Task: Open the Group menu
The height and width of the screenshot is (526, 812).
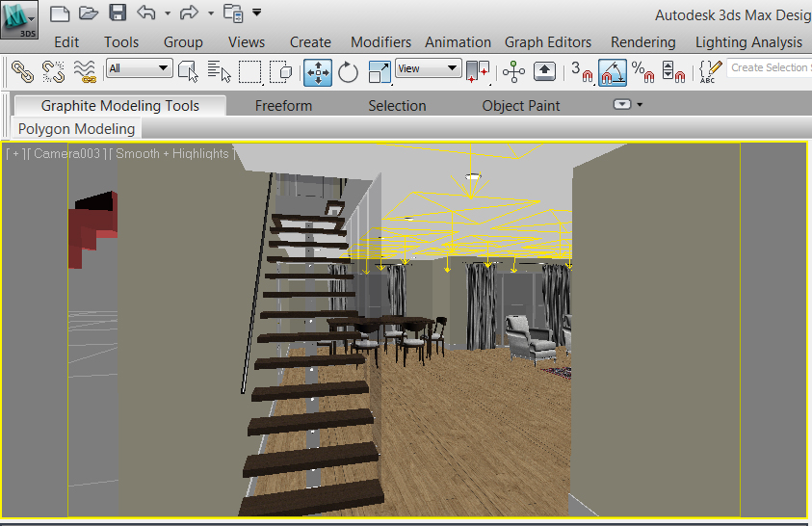Action: click(183, 42)
